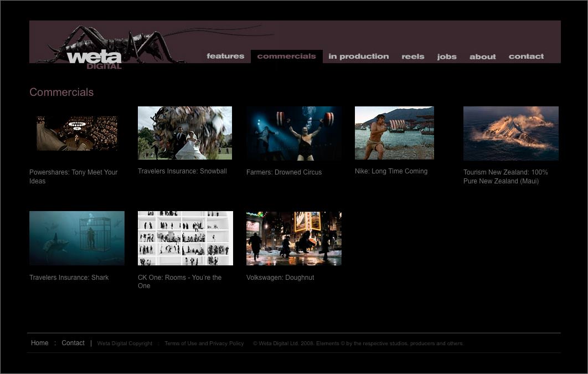Click the Volkswagen: Doughnut title
The width and height of the screenshot is (588, 374).
(280, 278)
